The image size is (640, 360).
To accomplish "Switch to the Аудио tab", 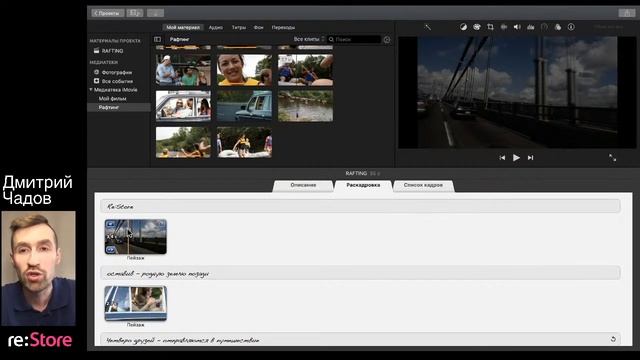I will pyautogui.click(x=216, y=27).
